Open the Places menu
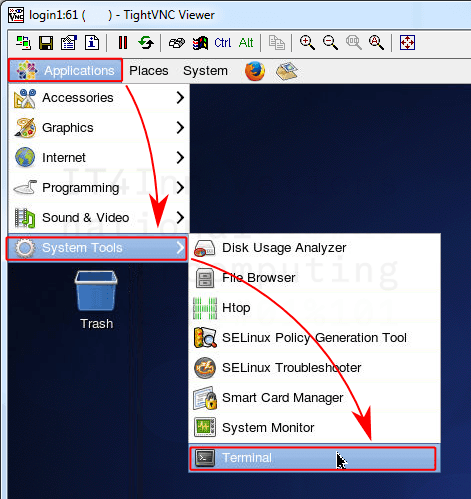The height and width of the screenshot is (499, 471). point(149,71)
